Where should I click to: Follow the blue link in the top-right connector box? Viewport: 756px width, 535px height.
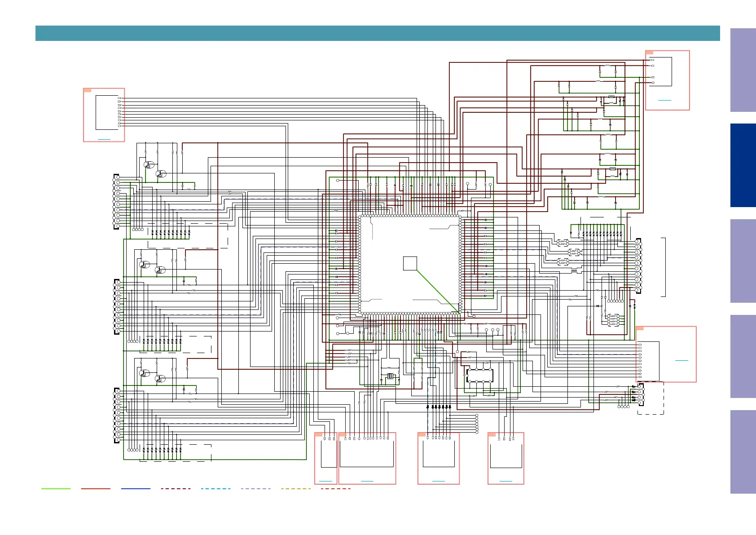[x=664, y=100]
